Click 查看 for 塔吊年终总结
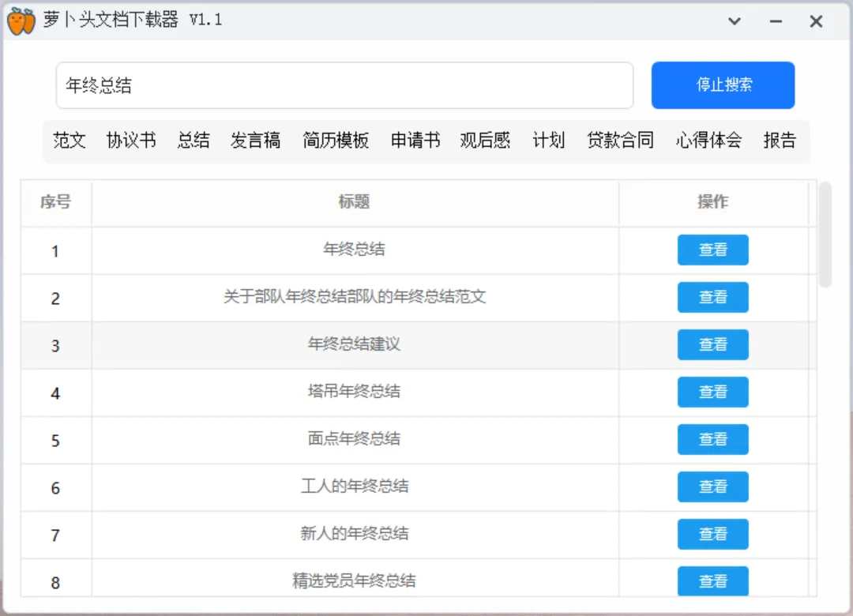 coord(712,392)
